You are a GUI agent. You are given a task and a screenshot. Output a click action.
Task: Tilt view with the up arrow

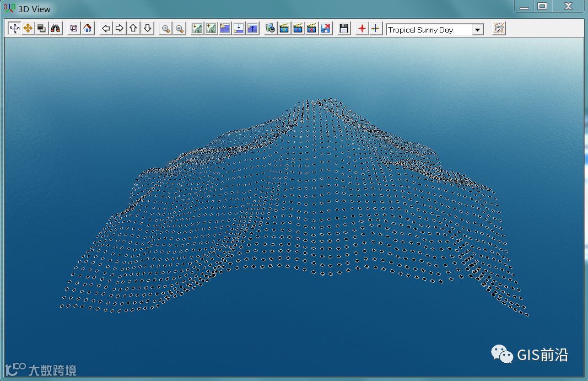pyautogui.click(x=133, y=29)
